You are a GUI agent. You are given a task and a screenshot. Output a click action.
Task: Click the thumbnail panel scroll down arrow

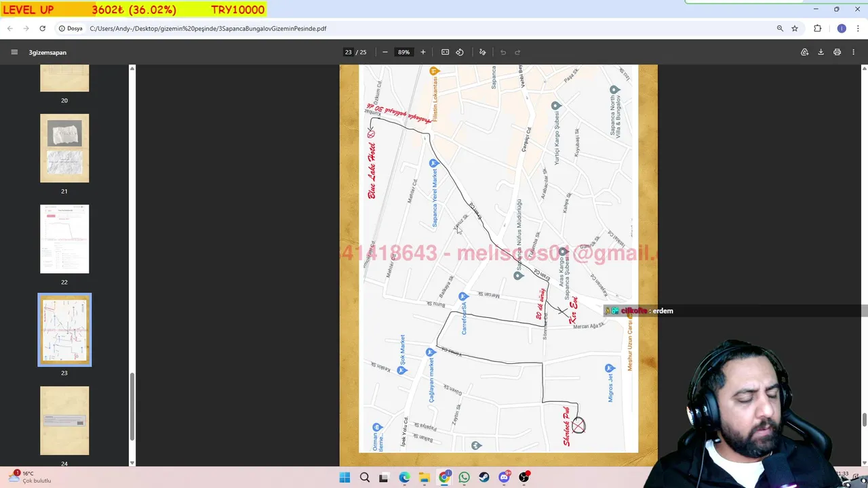[132, 462]
